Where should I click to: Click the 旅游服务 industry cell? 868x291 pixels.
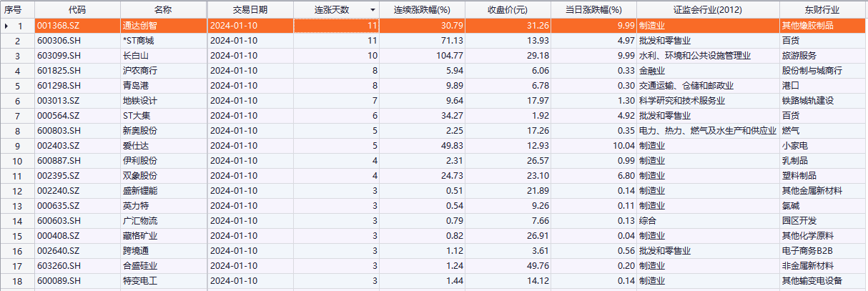click(799, 56)
